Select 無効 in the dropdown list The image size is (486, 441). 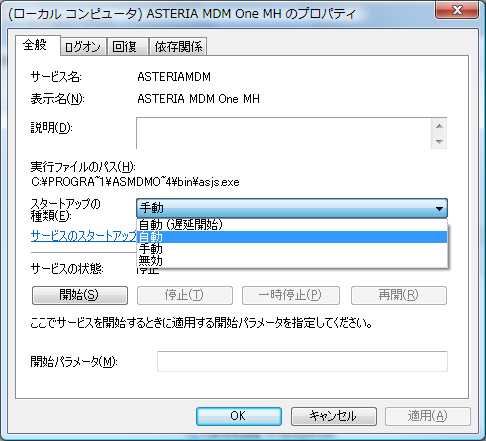[292, 260]
